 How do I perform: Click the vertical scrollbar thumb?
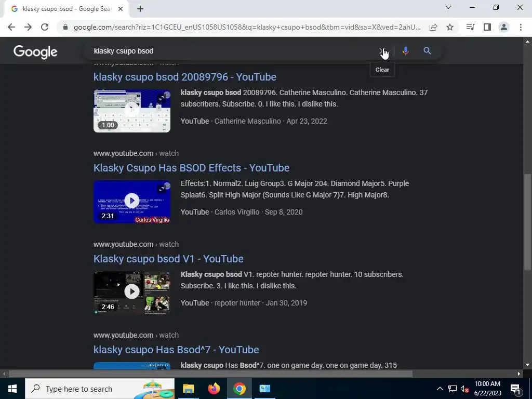point(527,222)
